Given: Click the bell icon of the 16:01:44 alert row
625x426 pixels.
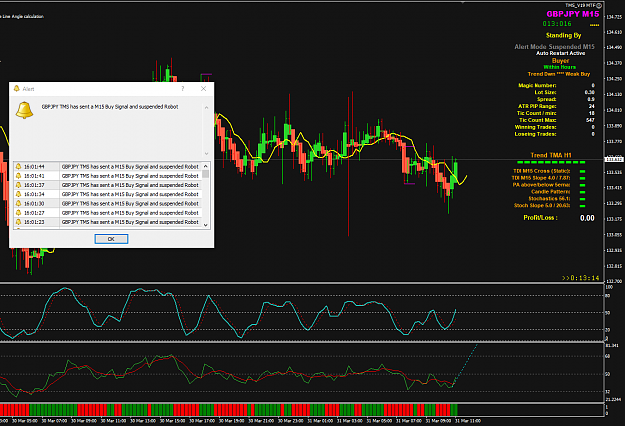Looking at the screenshot, I should [x=18, y=167].
